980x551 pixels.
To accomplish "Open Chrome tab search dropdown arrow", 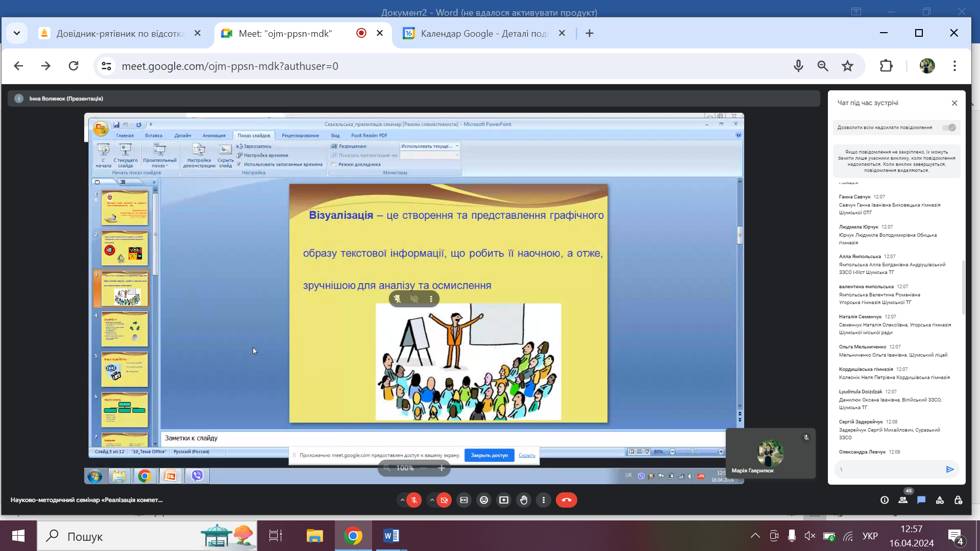I will (x=17, y=33).
